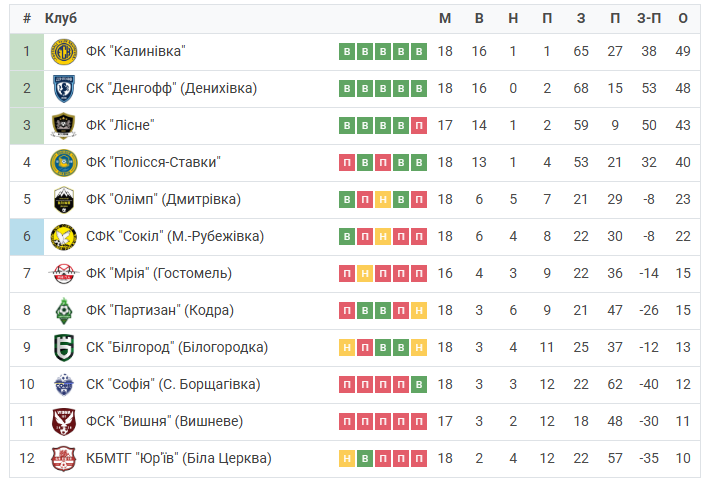Open КБМТГ "Юр'їв" (Біла Церква) link
The image size is (709, 483).
click(x=179, y=459)
